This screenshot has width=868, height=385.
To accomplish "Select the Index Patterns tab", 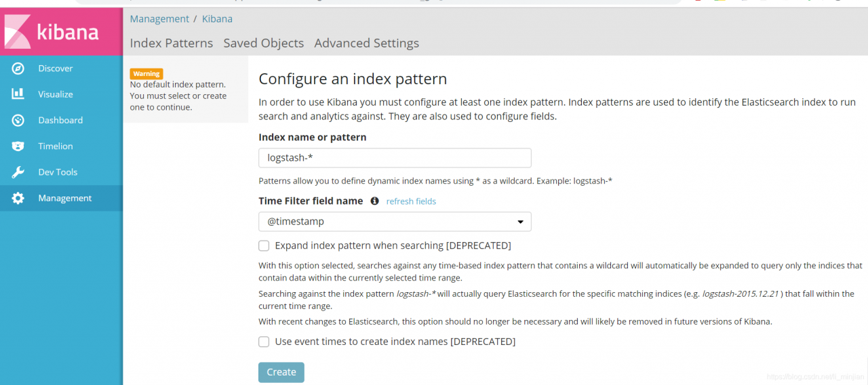I will pos(171,43).
